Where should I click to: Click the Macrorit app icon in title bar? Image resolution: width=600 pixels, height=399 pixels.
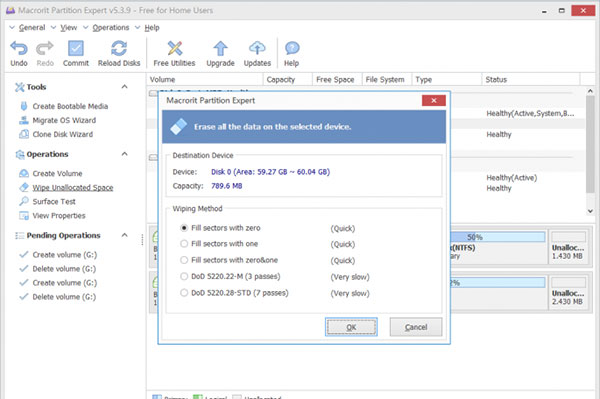pos(10,10)
